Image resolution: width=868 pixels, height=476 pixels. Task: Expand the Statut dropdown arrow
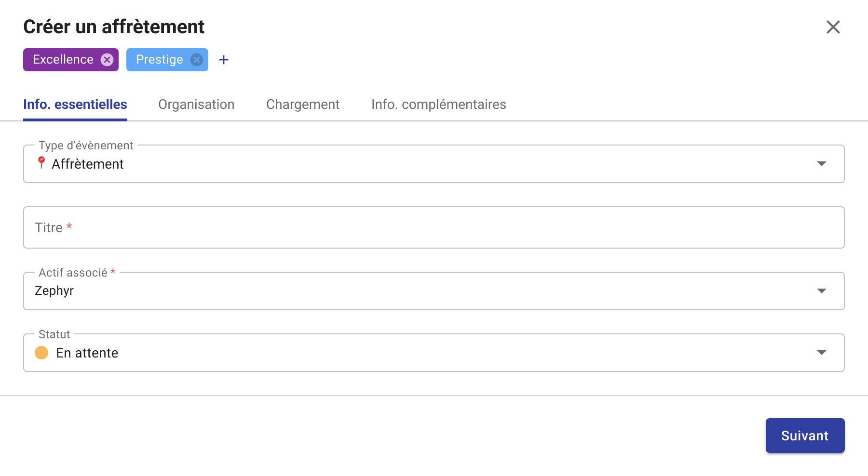(822, 353)
